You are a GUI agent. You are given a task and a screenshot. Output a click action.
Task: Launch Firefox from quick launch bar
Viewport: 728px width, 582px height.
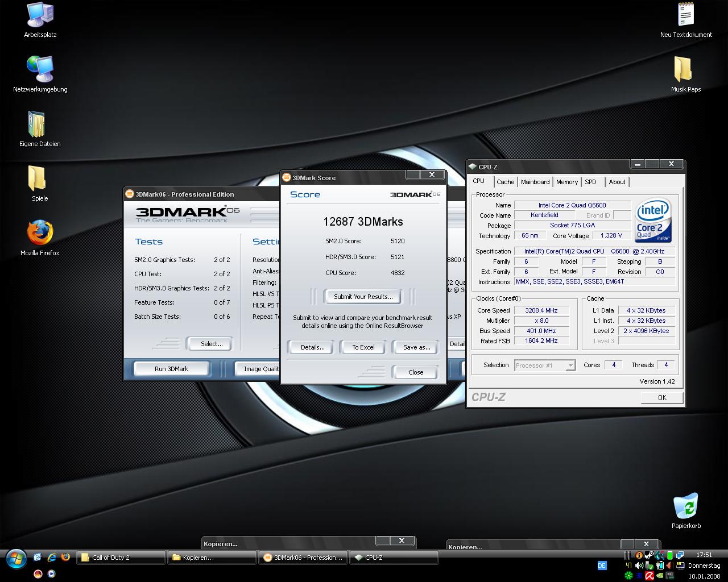(65, 557)
